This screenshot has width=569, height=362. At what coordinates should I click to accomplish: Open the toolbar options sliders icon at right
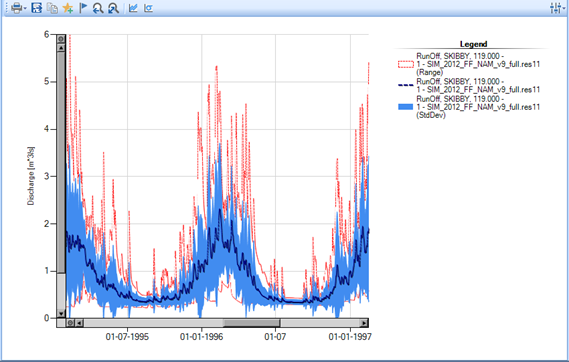tap(556, 8)
